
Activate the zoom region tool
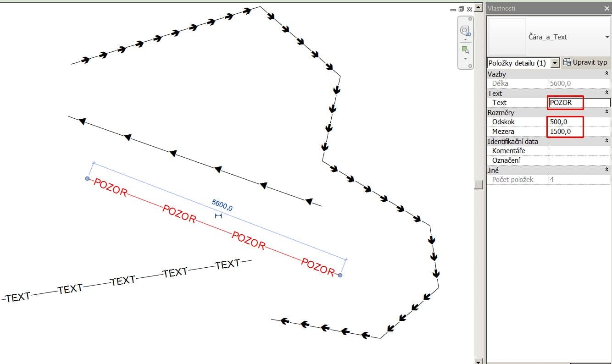tap(465, 50)
